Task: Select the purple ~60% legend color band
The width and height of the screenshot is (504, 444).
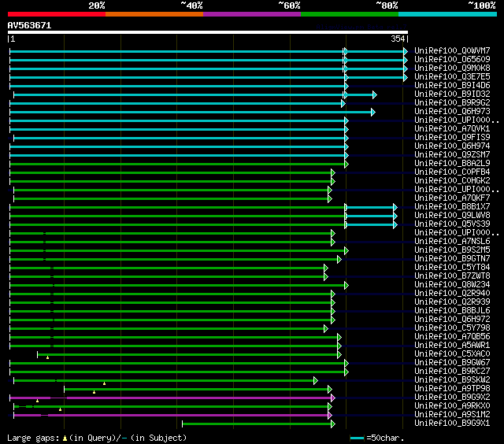Action: point(251,13)
